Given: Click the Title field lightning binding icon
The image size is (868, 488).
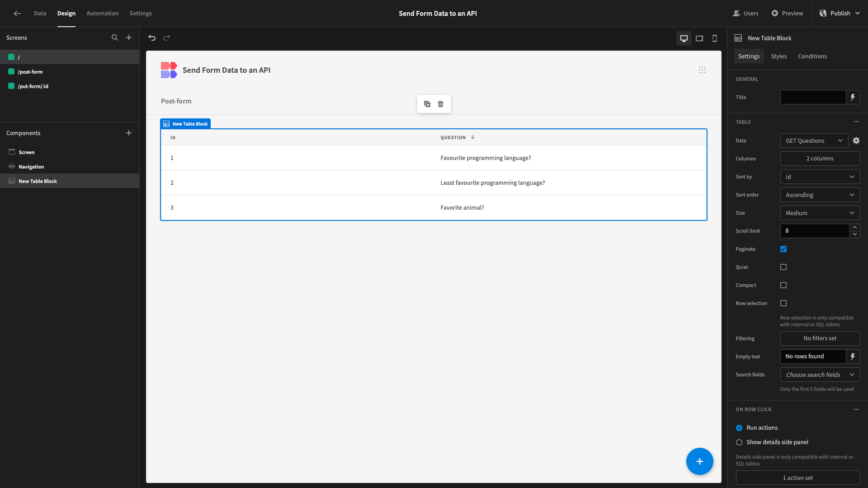Looking at the screenshot, I should pyautogui.click(x=853, y=97).
